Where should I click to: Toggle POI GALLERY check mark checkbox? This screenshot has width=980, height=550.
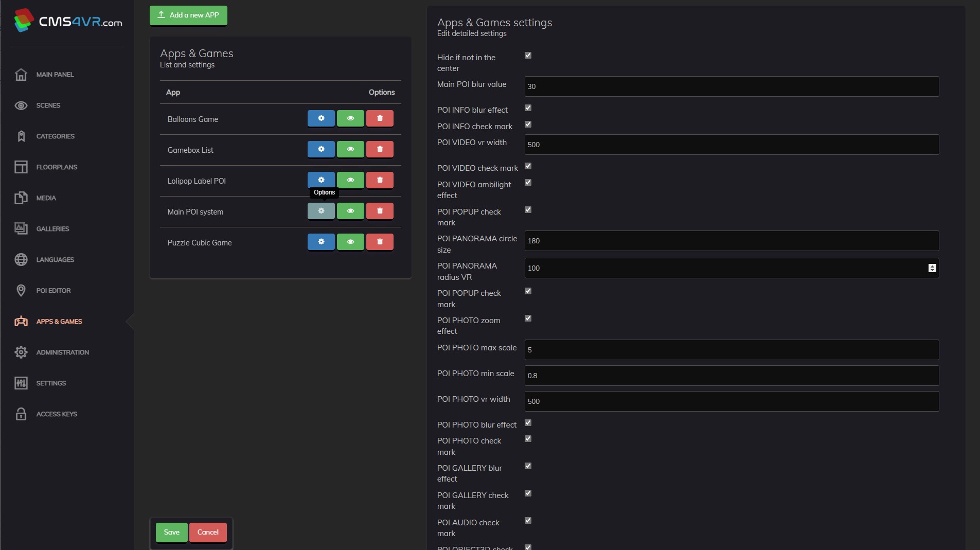click(528, 493)
